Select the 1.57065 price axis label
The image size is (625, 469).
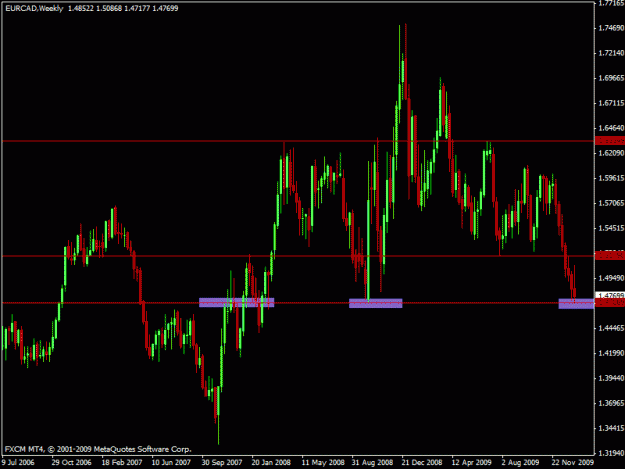pos(611,203)
